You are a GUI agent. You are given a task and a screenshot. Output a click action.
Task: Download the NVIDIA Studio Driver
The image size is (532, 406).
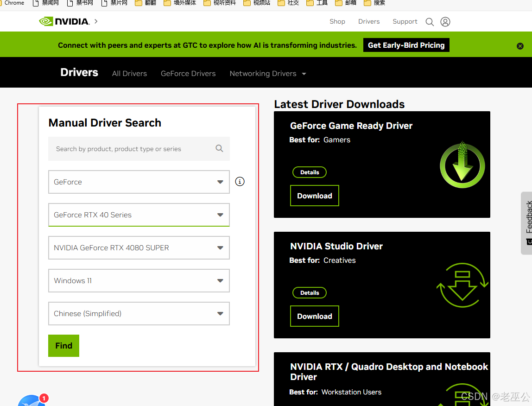(315, 316)
